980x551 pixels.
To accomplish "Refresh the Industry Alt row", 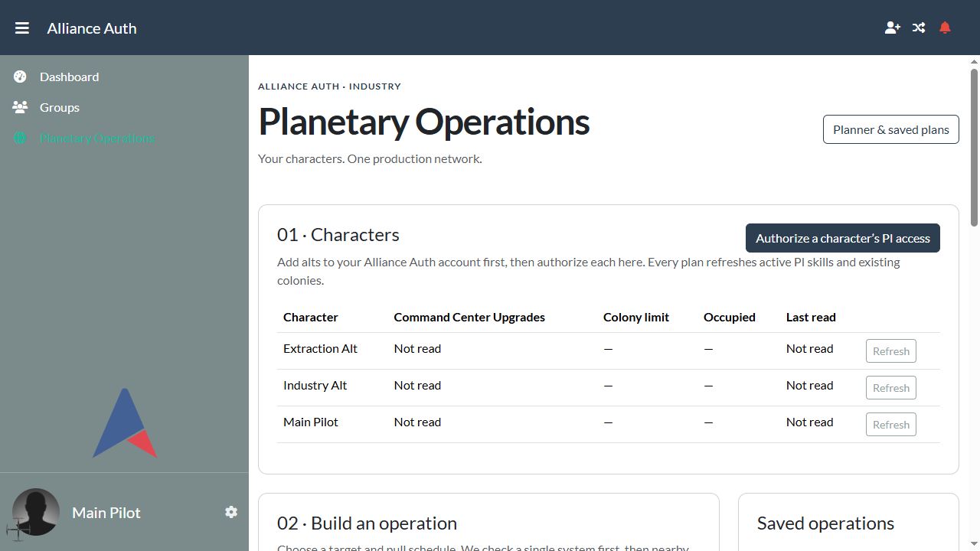I will [891, 388].
